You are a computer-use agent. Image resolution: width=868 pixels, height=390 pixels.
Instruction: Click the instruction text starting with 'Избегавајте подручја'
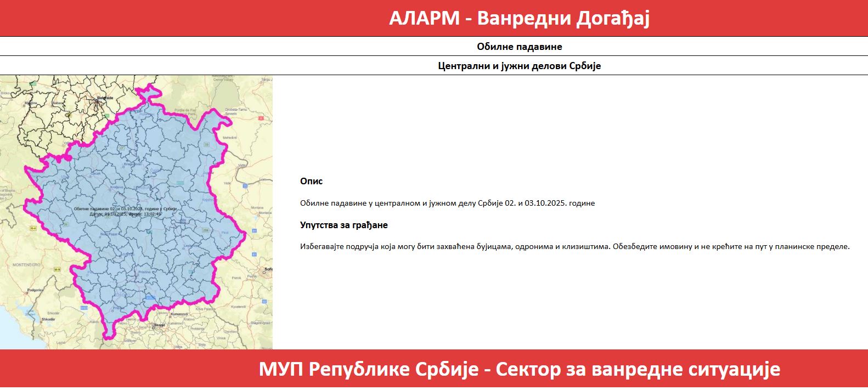click(x=574, y=247)
